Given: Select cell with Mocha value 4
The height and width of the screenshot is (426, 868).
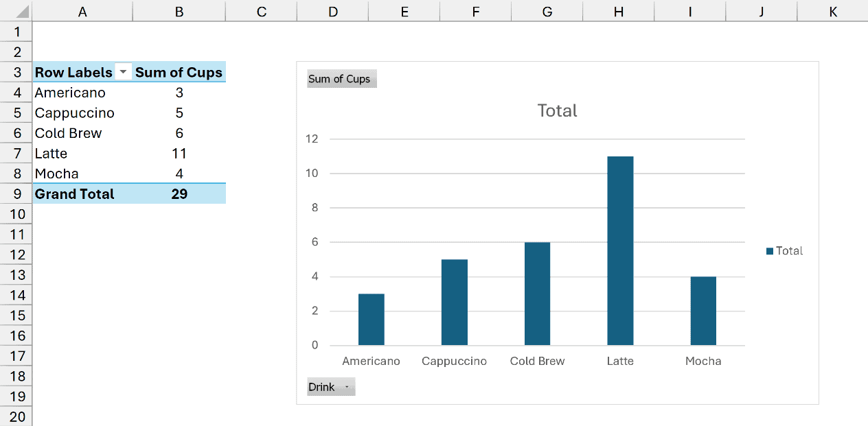Looking at the screenshot, I should (x=179, y=174).
